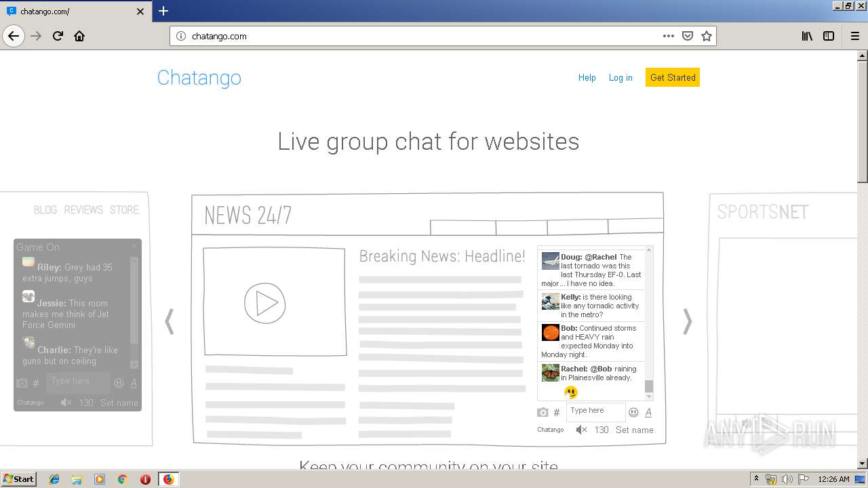The width and height of the screenshot is (868, 488).
Task: Click Bob's orange avatar thumbnail
Action: [550, 332]
